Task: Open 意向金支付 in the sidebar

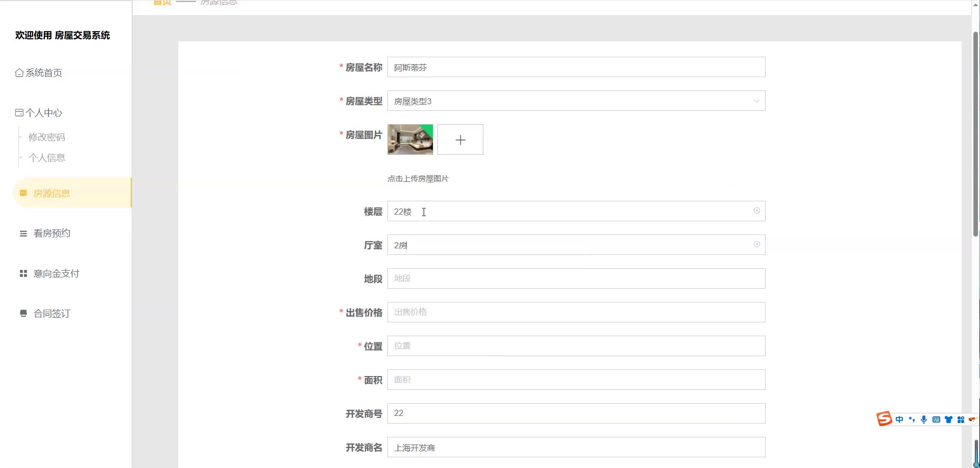Action: 56,273
